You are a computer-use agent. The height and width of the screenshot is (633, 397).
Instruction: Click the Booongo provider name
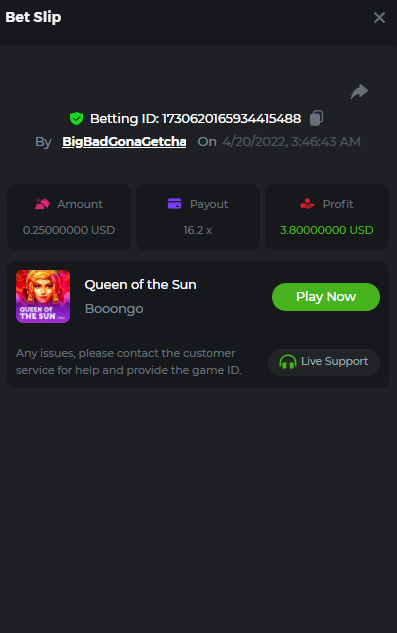tap(114, 309)
